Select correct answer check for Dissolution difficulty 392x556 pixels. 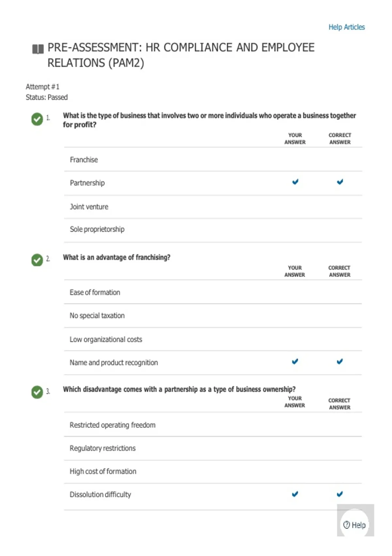tap(340, 494)
